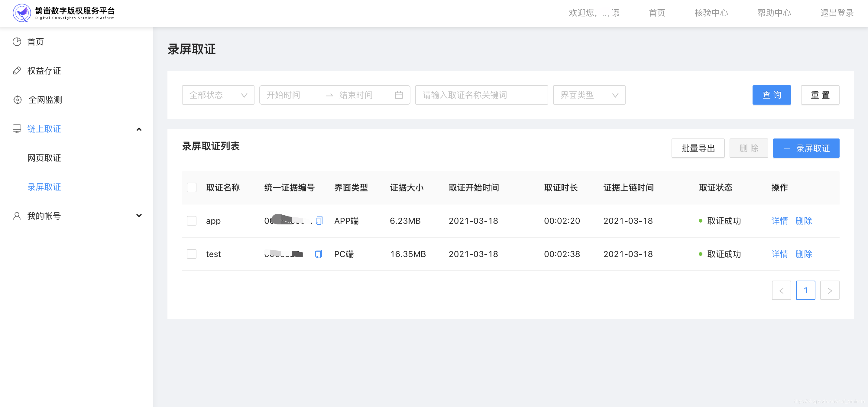
Task: Click the next page arrow
Action: coord(830,290)
